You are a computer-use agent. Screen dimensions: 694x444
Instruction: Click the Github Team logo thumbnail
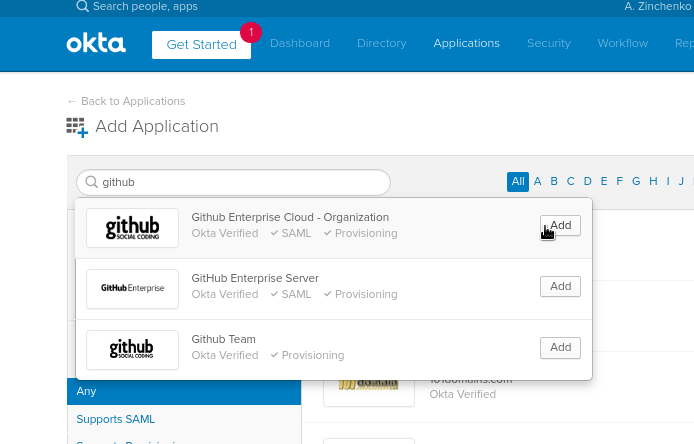coord(132,350)
